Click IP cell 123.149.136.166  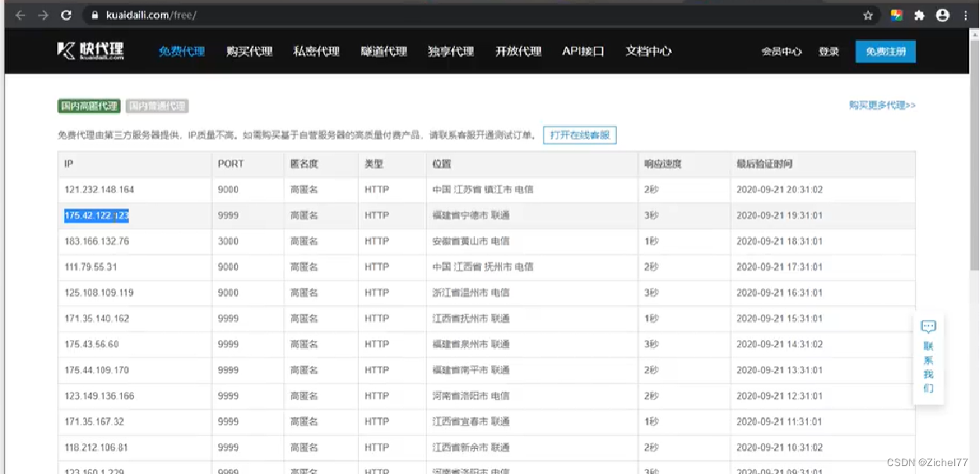(99, 397)
